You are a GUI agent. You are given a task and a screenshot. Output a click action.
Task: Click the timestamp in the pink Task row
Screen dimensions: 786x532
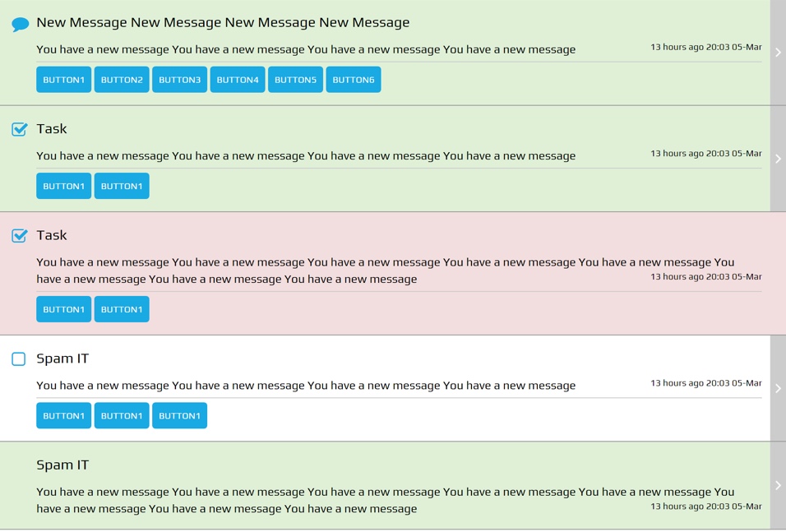[705, 277]
